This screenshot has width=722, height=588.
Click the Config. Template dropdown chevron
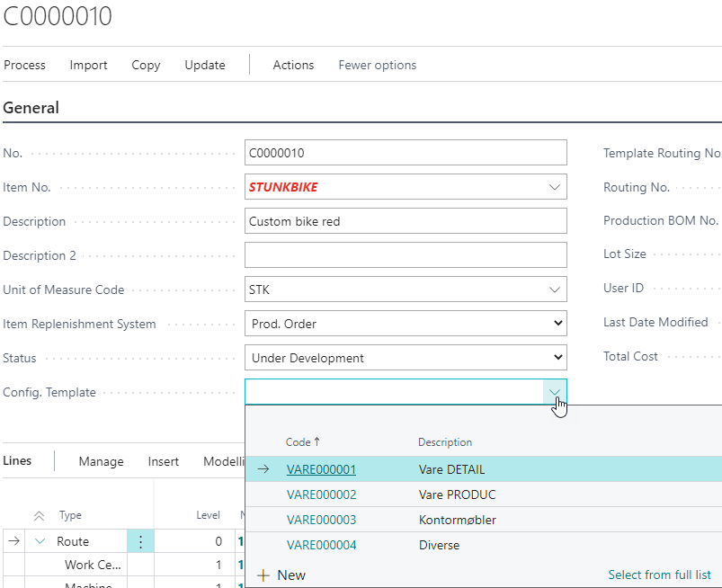[x=555, y=391]
